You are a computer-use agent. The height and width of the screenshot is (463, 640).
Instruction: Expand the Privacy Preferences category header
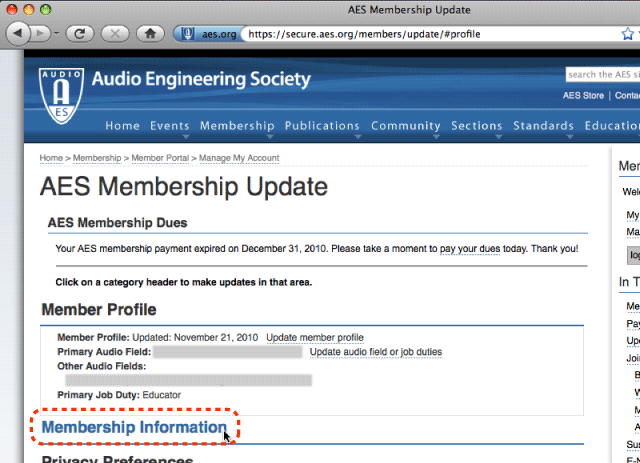click(117, 459)
